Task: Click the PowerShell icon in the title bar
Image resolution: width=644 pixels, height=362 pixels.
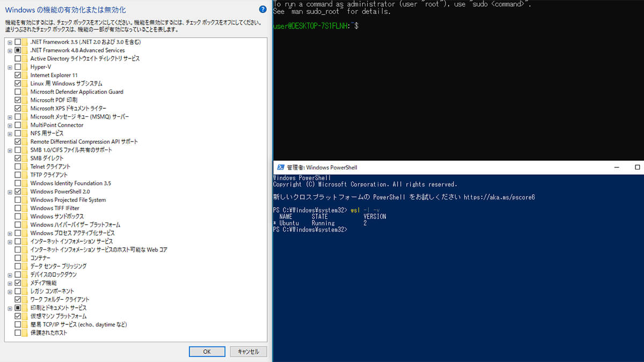Action: coord(280,167)
